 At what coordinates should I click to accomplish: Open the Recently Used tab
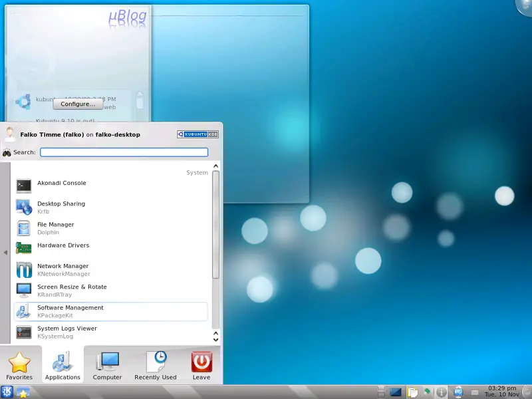(x=156, y=365)
